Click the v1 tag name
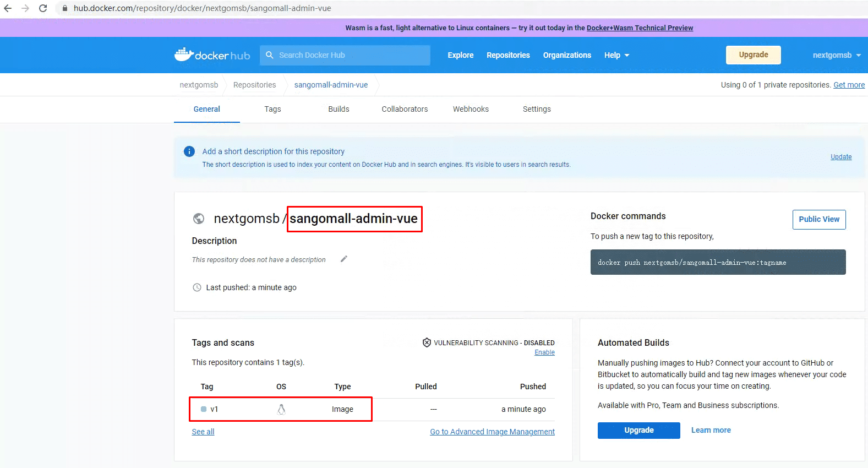The height and width of the screenshot is (468, 868). coord(214,409)
